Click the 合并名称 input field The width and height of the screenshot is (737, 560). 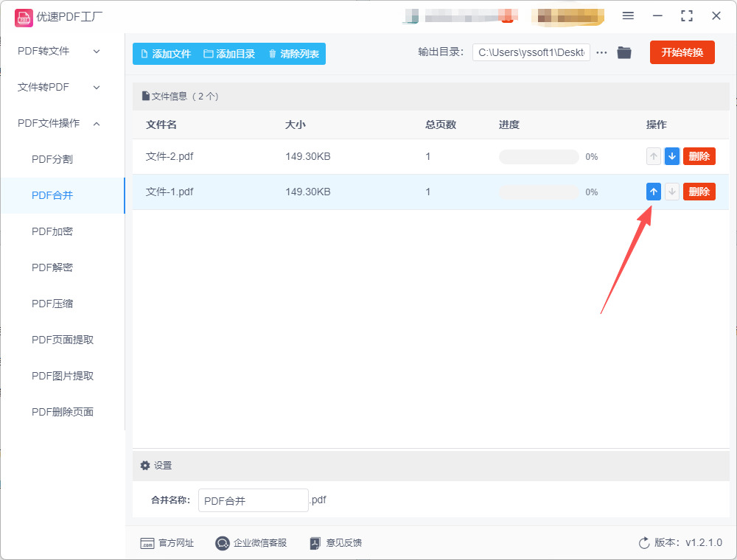[x=253, y=500]
